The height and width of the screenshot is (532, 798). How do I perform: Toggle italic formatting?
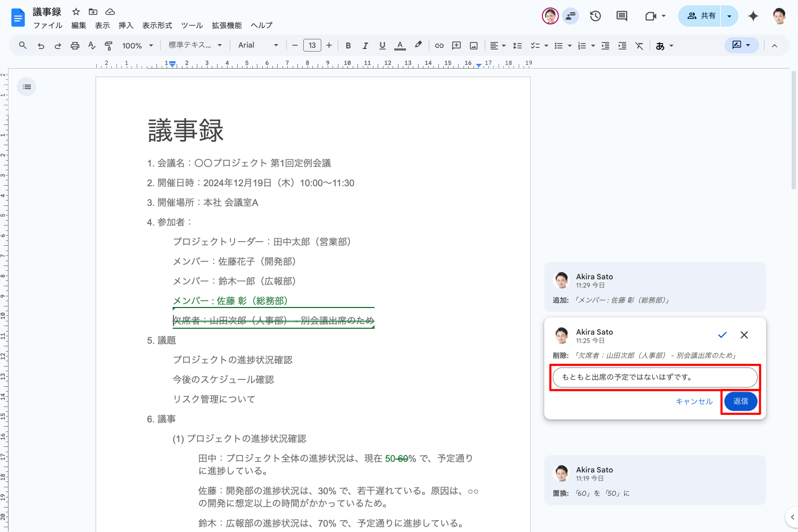[365, 46]
